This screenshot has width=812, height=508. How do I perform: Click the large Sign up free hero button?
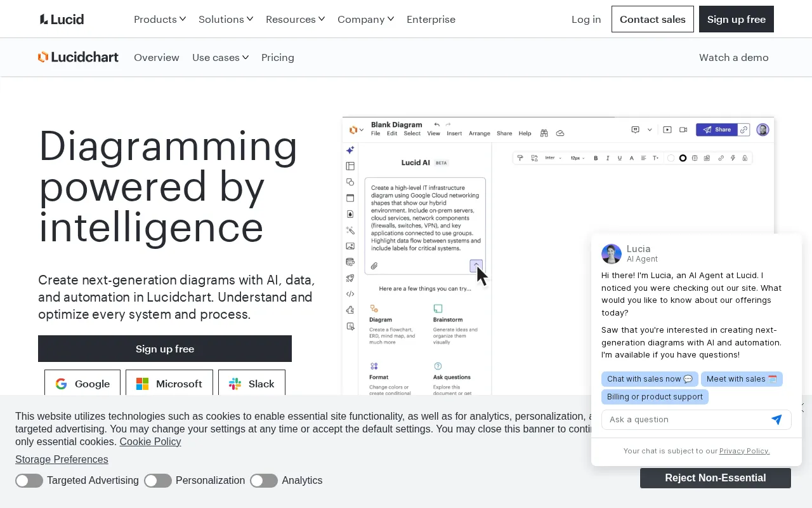click(165, 349)
